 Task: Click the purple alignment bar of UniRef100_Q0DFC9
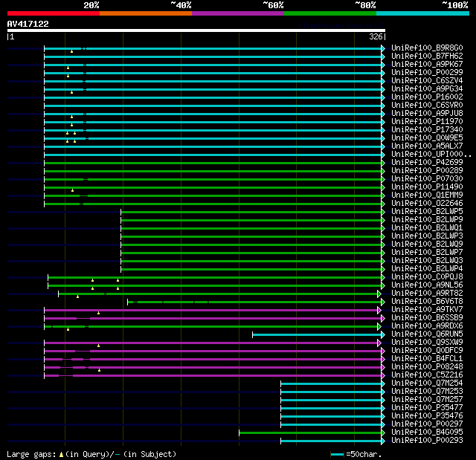pos(213,352)
